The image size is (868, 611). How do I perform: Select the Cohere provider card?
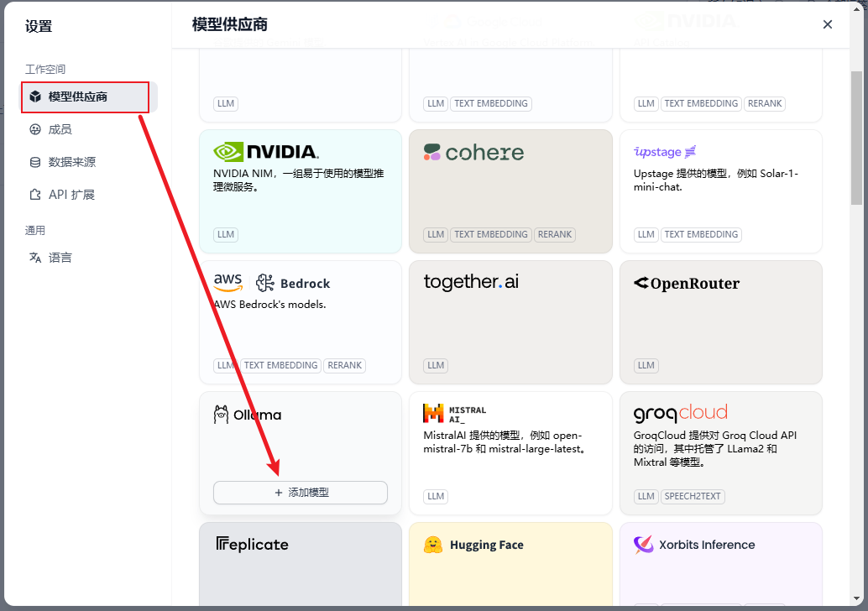[510, 191]
